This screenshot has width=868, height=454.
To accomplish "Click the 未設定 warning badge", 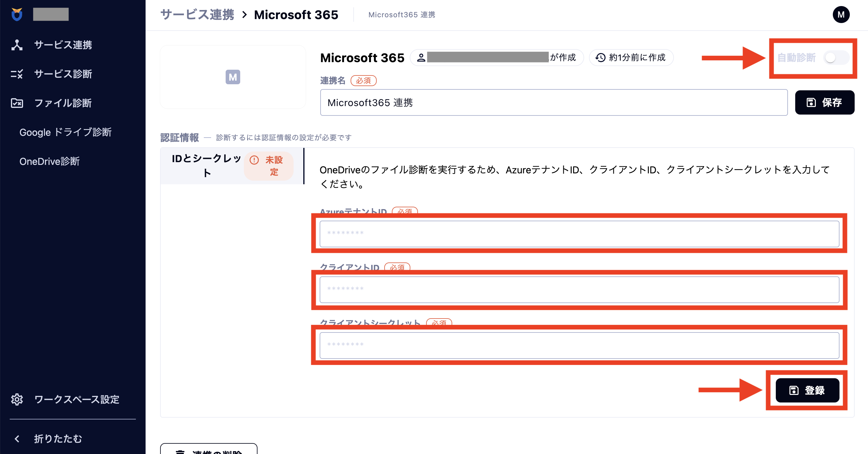I will pos(268,166).
